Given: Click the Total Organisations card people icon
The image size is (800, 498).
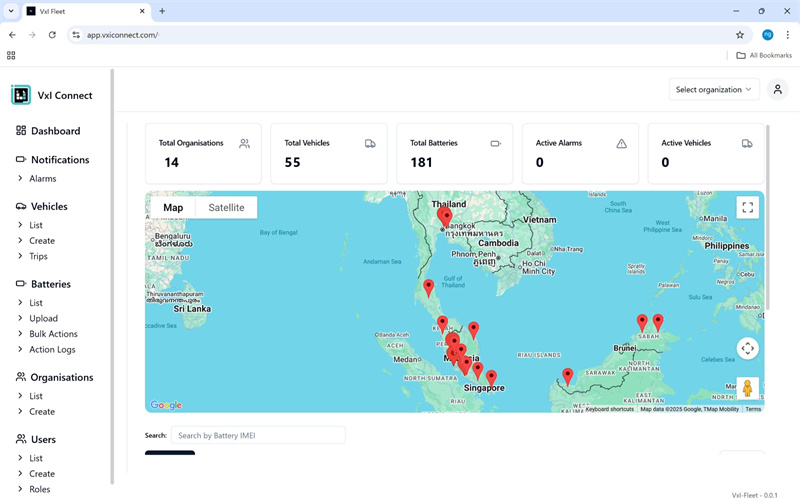Looking at the screenshot, I should point(244,143).
